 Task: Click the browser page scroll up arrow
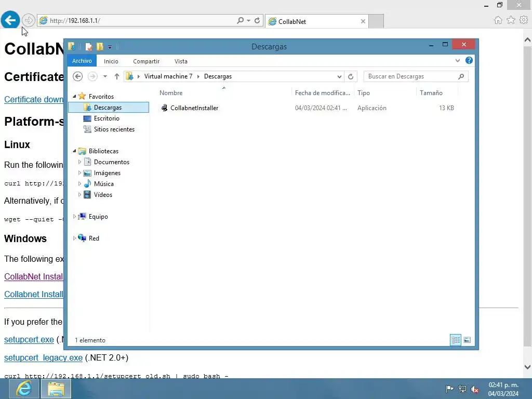(527, 40)
